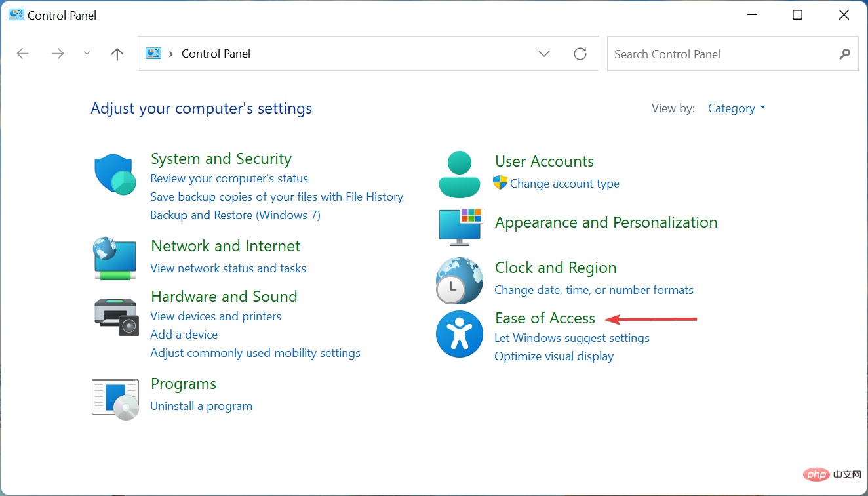The image size is (868, 496).
Task: Focus the Search Control Panel field
Action: coord(732,54)
